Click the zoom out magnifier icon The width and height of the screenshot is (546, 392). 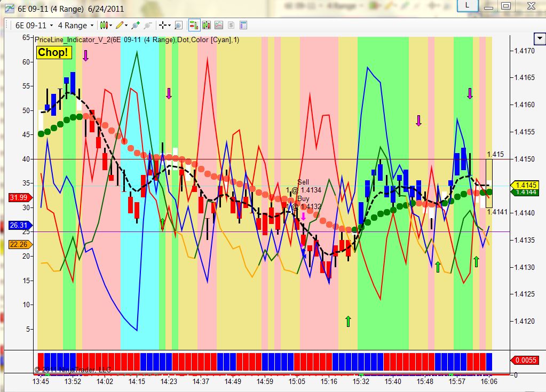pos(148,25)
